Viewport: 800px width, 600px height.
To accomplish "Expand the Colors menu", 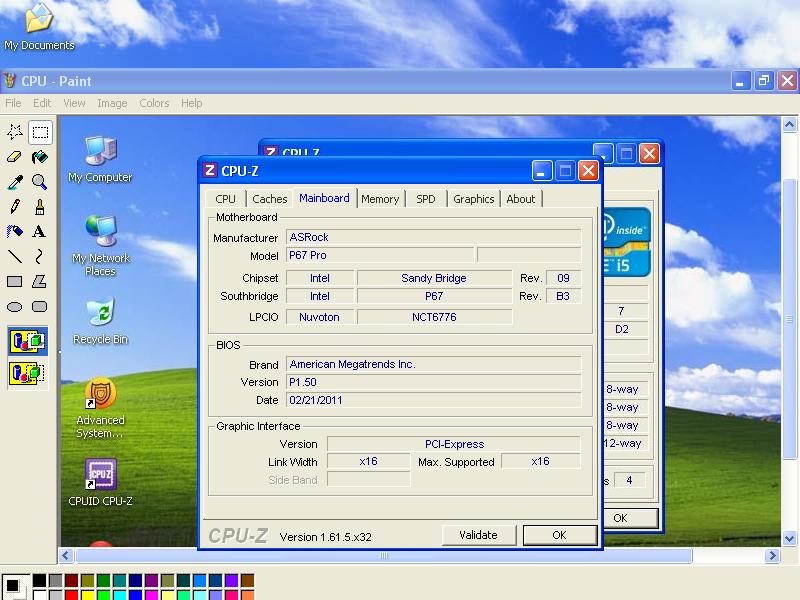I will tap(154, 103).
